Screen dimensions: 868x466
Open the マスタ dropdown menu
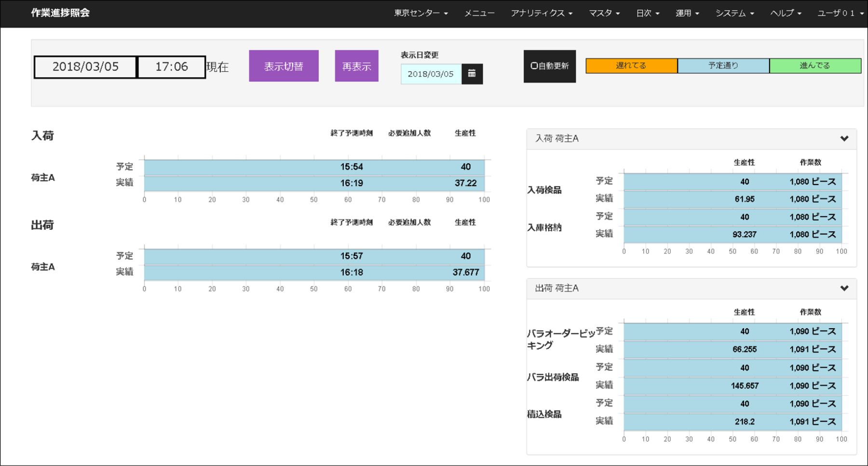pos(604,13)
